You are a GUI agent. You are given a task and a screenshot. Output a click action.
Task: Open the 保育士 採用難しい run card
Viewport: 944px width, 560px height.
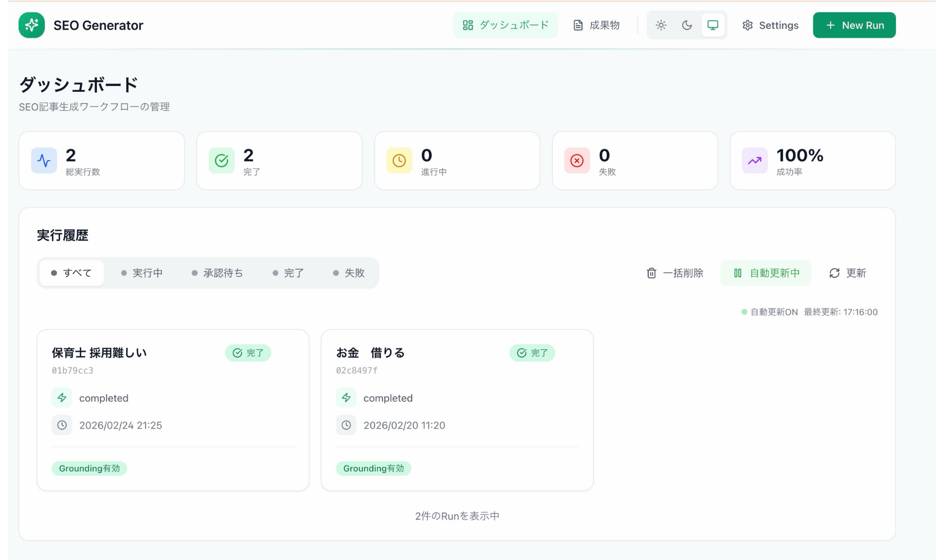point(173,410)
